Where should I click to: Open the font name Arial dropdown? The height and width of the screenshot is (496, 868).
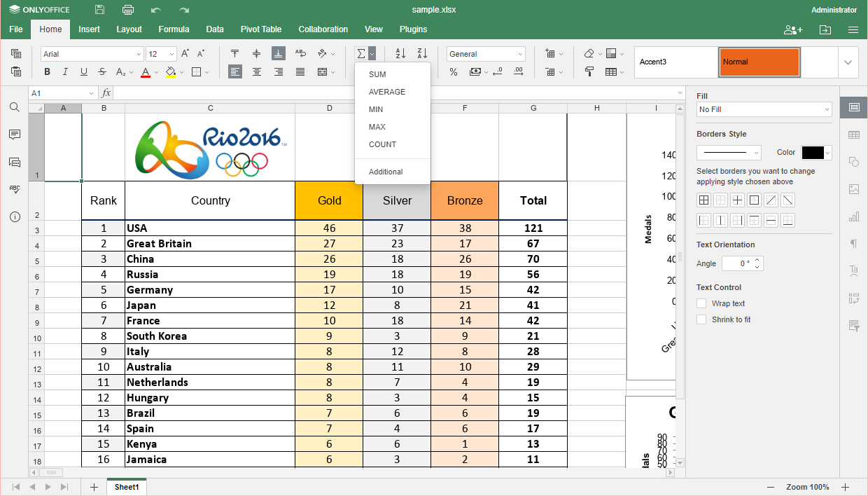coord(92,54)
